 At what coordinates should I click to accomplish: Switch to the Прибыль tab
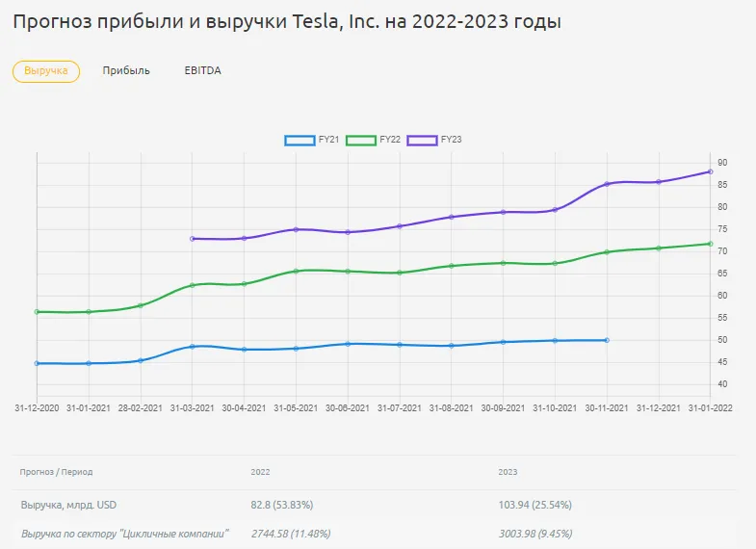pos(126,71)
